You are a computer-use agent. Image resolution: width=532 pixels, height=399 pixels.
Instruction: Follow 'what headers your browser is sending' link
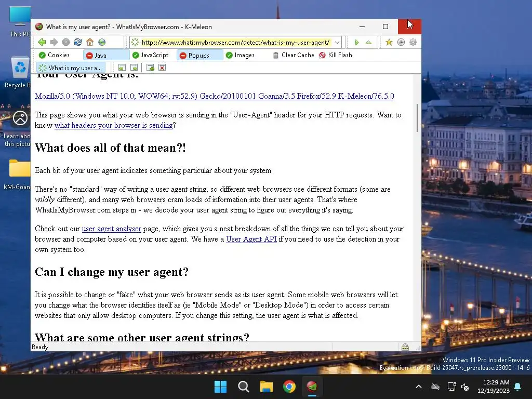(114, 125)
